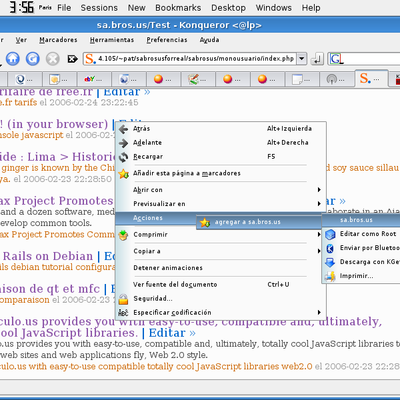Choose Detener animaciones
The width and height of the screenshot is (400, 400).
click(168, 268)
